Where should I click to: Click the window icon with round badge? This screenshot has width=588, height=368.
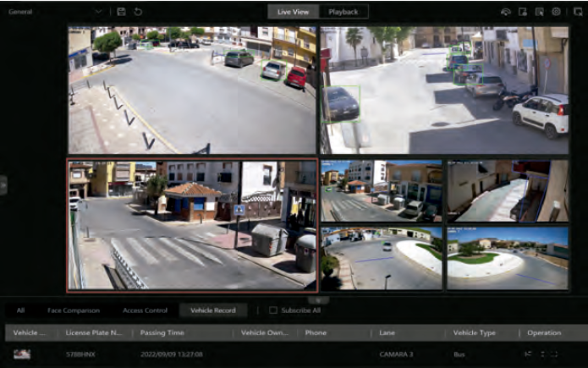click(523, 12)
